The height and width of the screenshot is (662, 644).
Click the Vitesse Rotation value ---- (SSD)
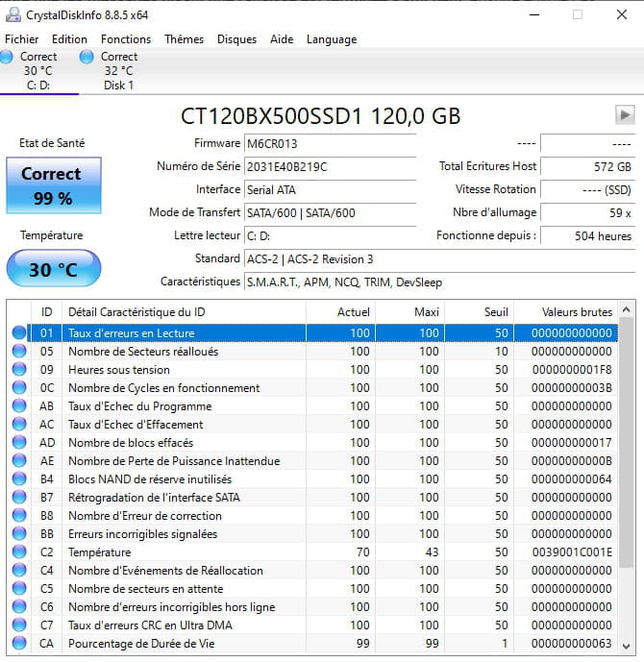click(x=588, y=190)
